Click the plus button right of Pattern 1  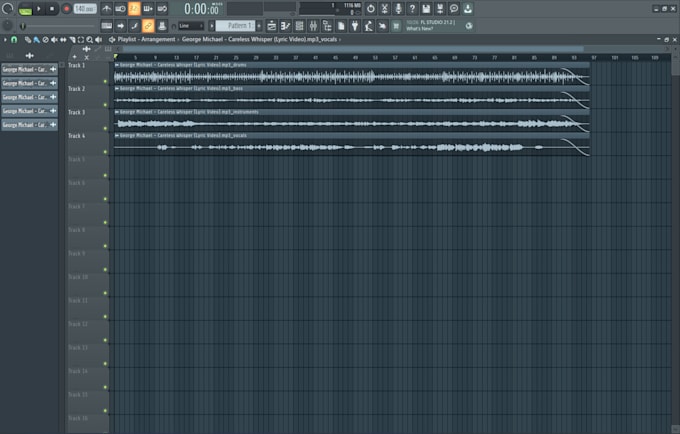259,26
